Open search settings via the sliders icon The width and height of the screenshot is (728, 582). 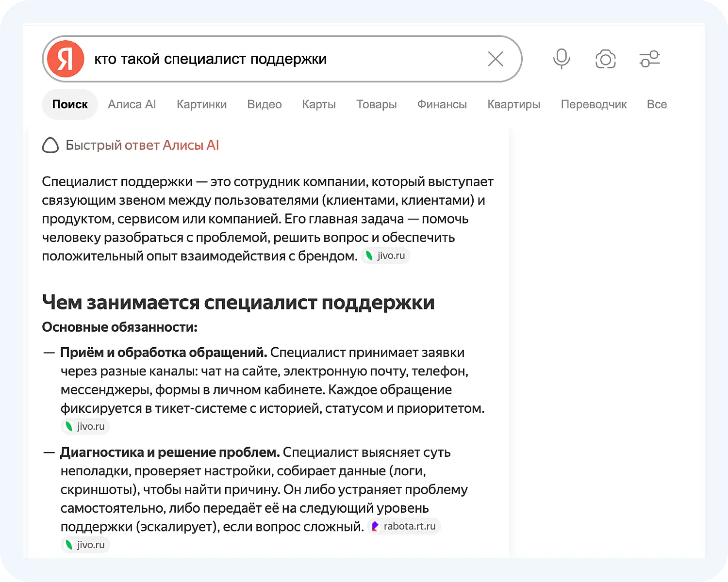tap(649, 59)
